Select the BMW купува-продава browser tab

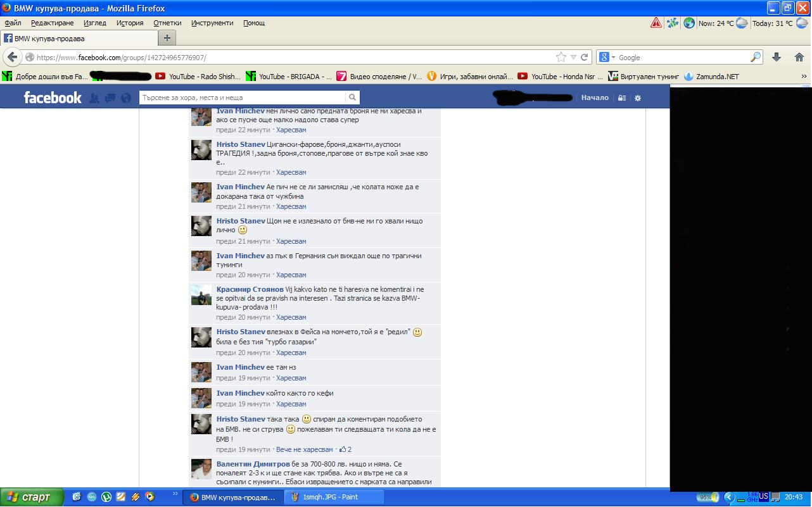79,38
